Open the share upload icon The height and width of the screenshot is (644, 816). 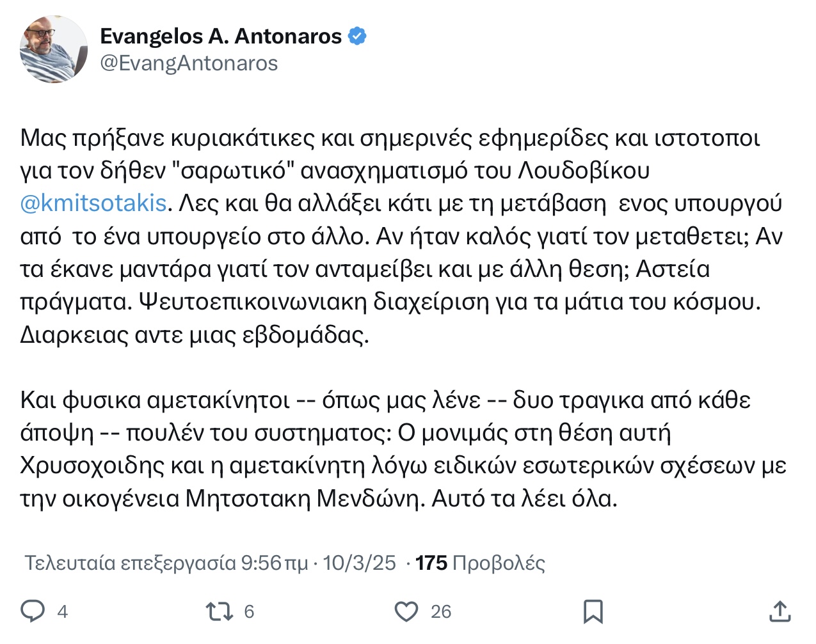780,611
